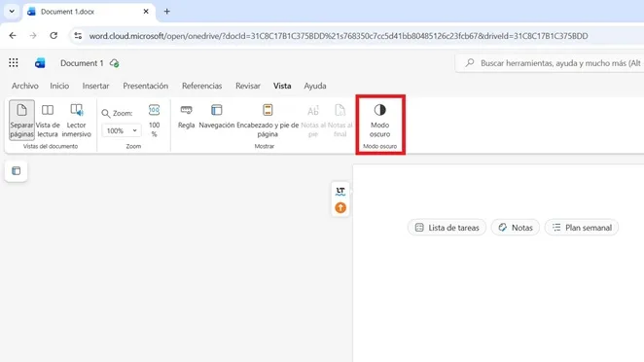Open the site information icon in address bar
Image resolution: width=644 pixels, height=362 pixels.
coord(78,36)
